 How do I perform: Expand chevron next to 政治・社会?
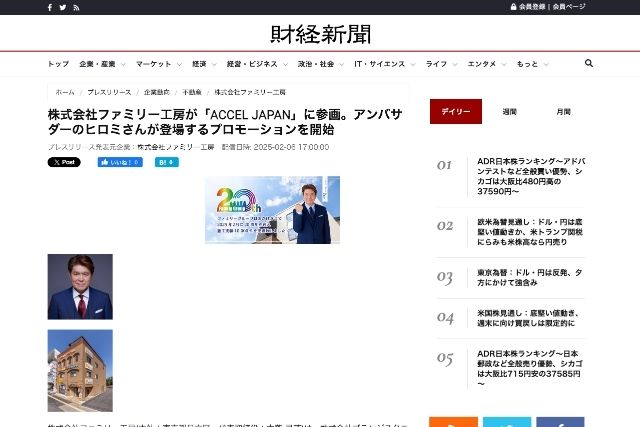pos(342,64)
